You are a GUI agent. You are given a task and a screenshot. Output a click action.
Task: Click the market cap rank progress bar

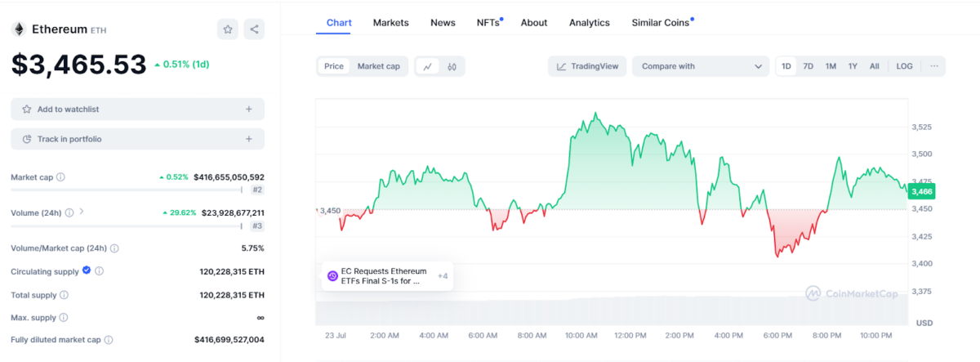[127, 190]
